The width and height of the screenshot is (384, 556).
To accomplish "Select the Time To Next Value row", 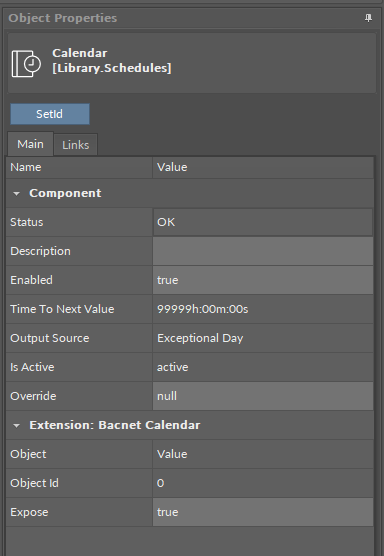I will point(190,309).
